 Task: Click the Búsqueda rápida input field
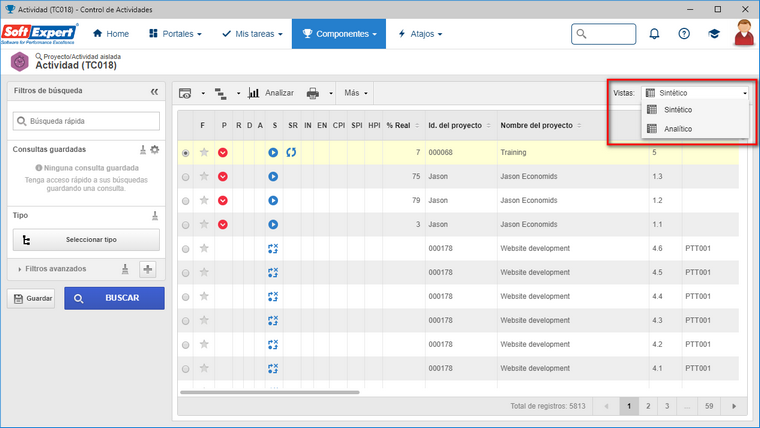pos(86,121)
